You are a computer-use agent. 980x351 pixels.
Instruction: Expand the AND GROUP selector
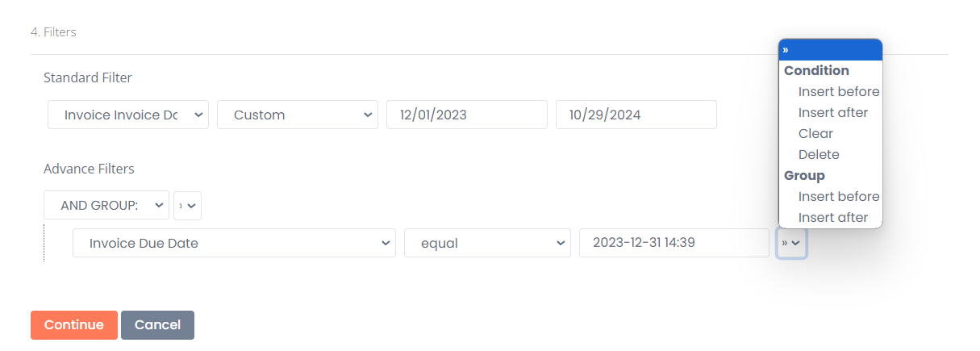(106, 206)
